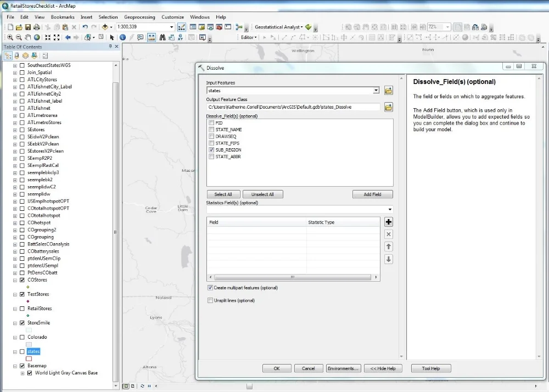The height and width of the screenshot is (392, 549).
Task: Turn on the states layer checkbox
Action: 23,351
